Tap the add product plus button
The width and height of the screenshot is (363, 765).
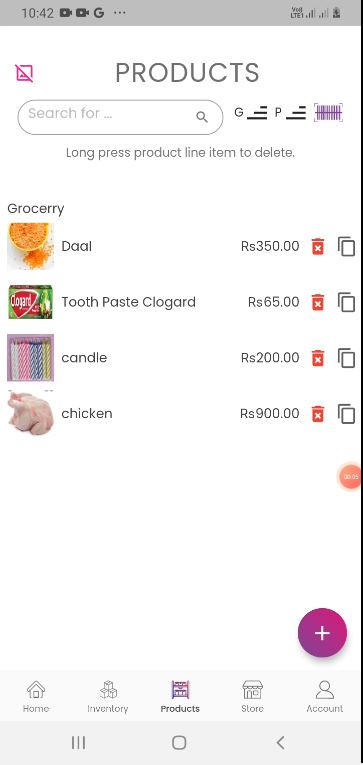[322, 633]
